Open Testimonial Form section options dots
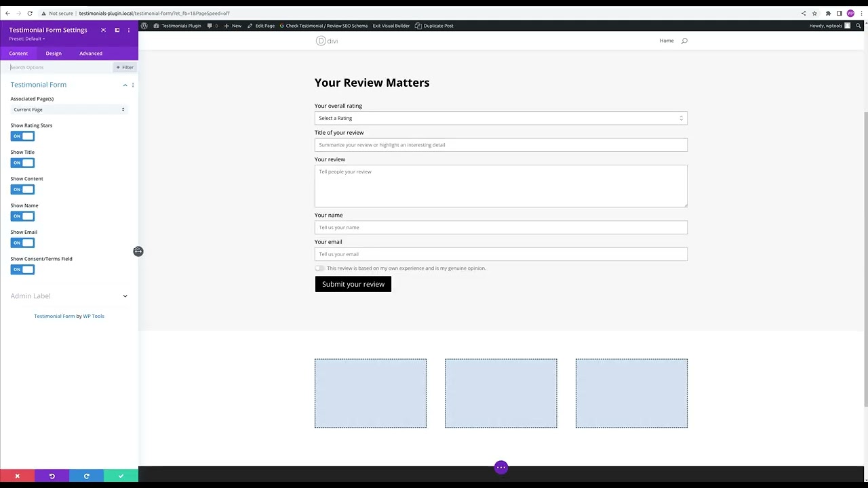 [x=132, y=85]
